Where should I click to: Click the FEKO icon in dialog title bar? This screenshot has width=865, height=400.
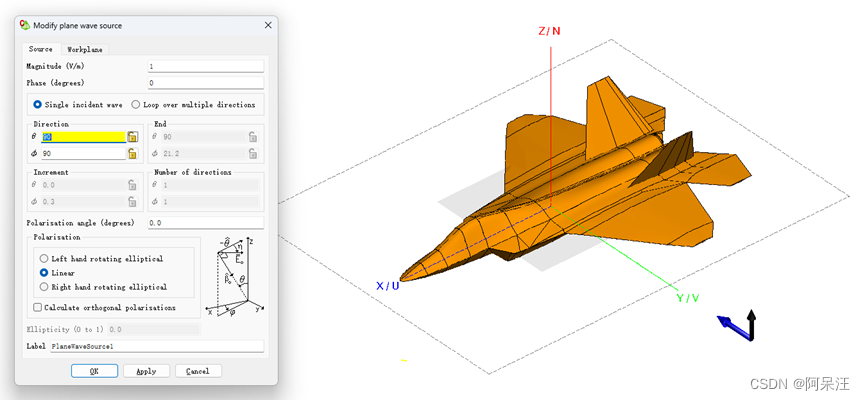tap(25, 25)
